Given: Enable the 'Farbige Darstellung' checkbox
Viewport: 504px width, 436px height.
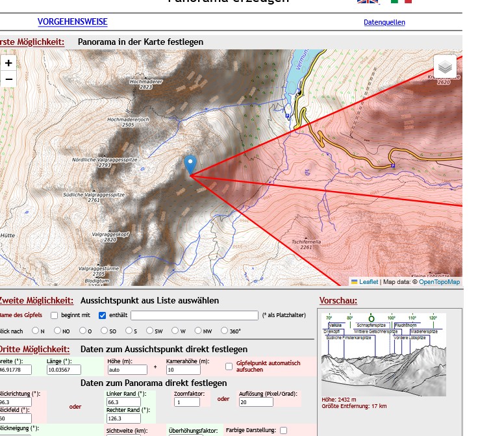Looking at the screenshot, I should (x=283, y=430).
